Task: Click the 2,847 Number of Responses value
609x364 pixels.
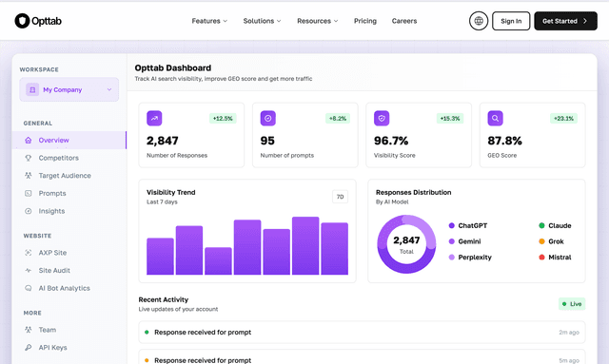Action: tap(163, 141)
